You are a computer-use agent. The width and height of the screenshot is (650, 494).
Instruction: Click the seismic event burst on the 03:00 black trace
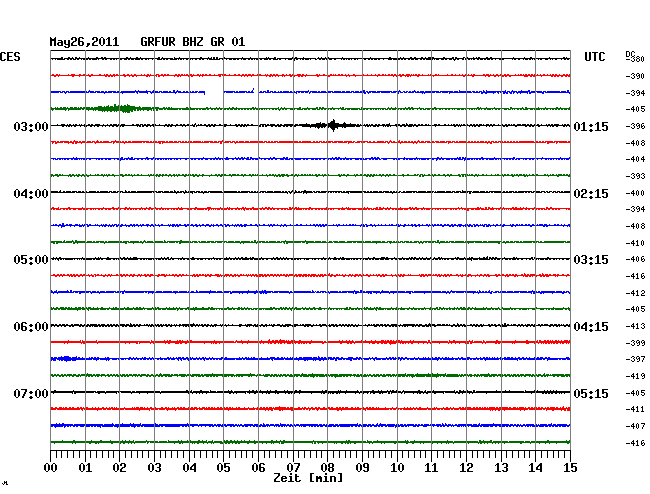tap(332, 125)
